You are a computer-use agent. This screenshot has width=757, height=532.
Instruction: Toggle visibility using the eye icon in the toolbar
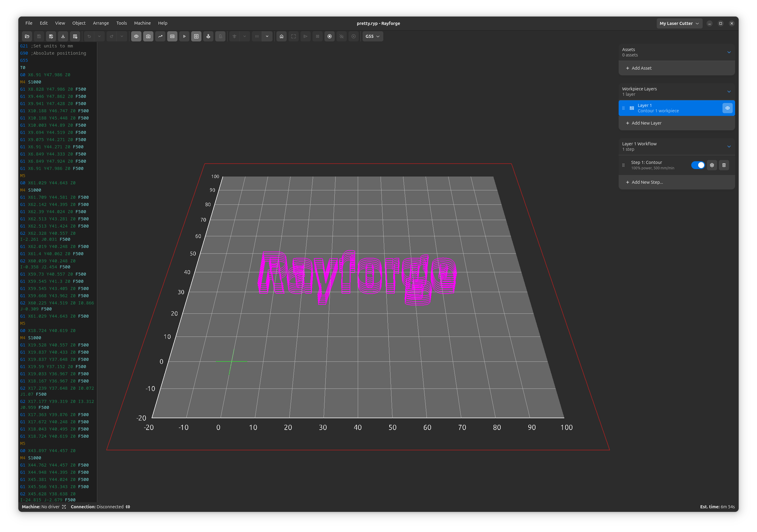pos(136,36)
